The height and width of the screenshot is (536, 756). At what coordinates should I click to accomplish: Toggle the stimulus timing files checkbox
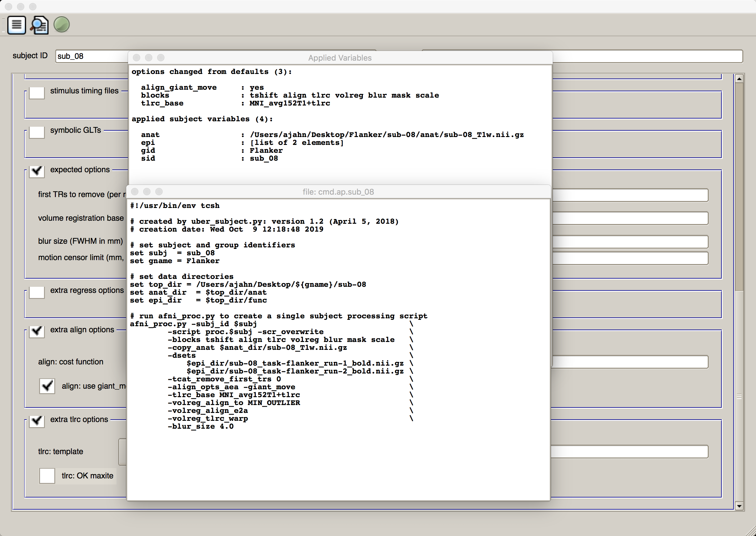(37, 92)
